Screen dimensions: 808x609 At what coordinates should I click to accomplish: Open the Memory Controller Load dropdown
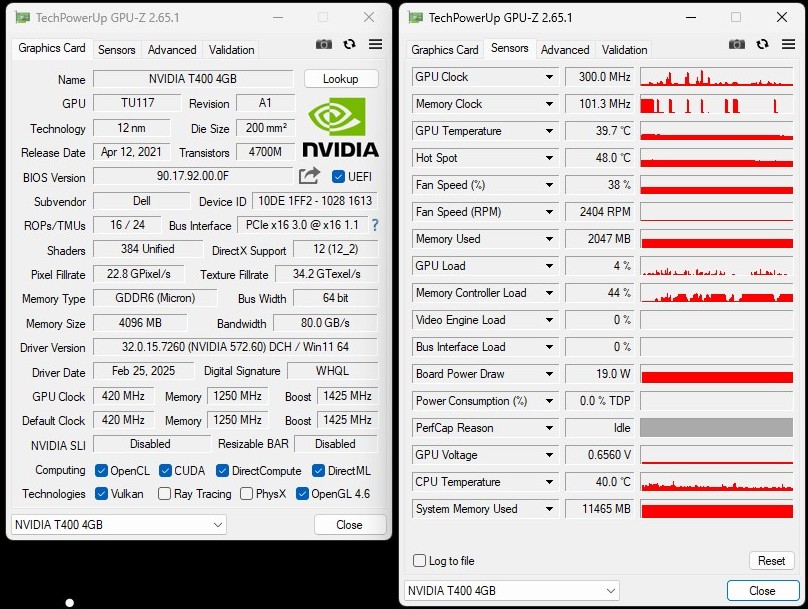click(x=549, y=293)
